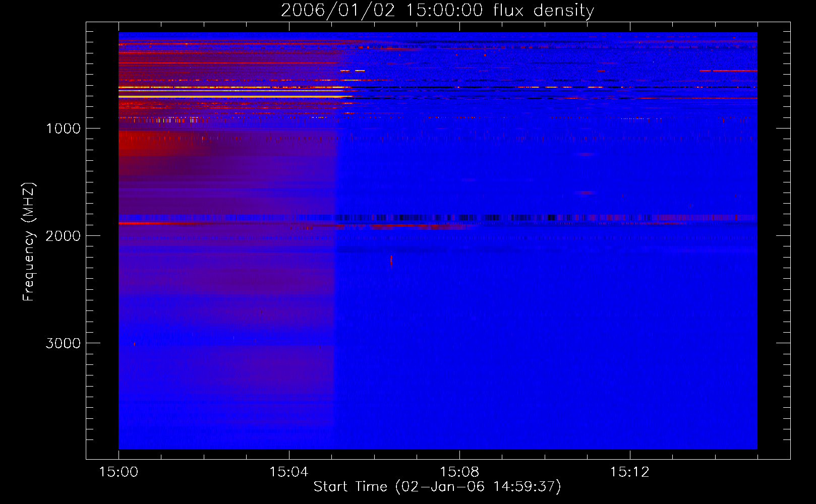Click the bright yellow emission band above 1000 MHz

coord(235,96)
